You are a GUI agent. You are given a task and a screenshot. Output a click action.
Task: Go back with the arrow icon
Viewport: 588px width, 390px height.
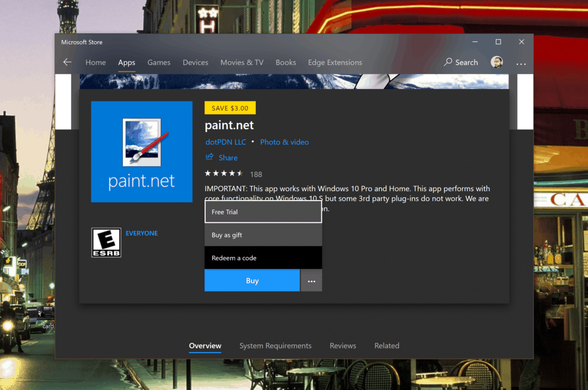click(x=67, y=62)
